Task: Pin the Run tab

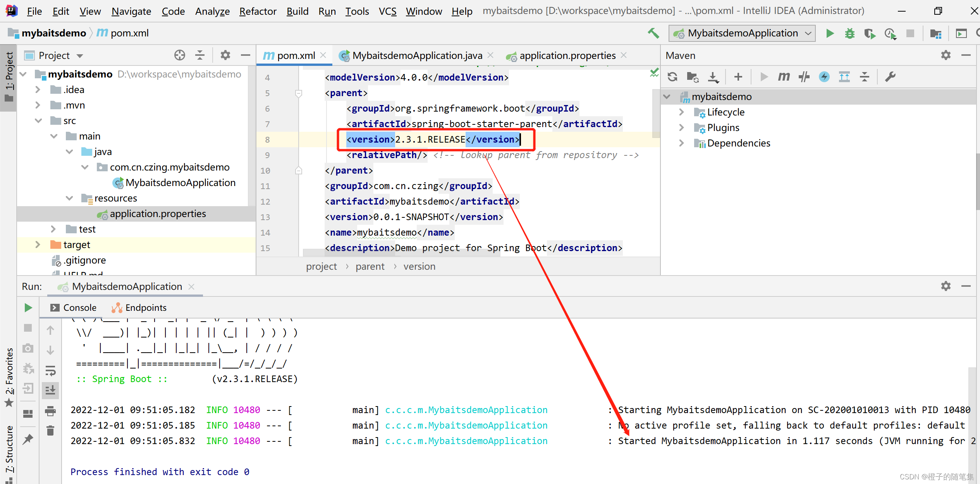Action: tap(28, 439)
